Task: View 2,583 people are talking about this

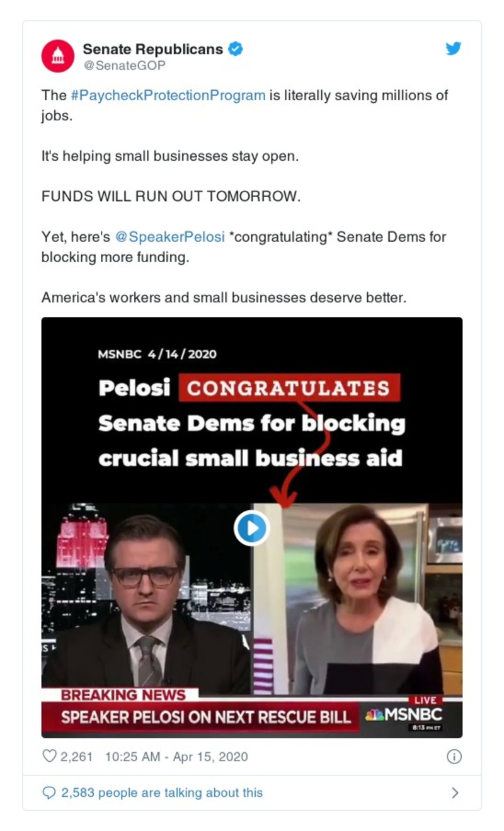Action: coord(162,793)
